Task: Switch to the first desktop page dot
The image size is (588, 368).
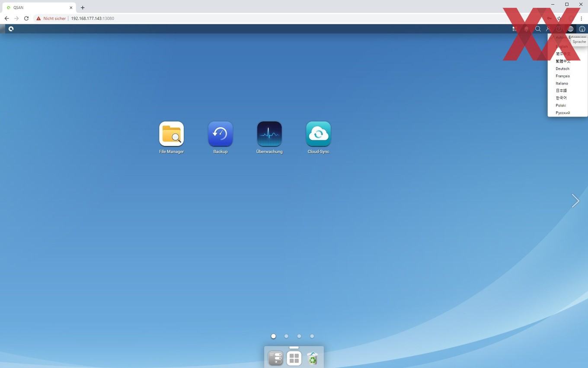Action: tap(273, 336)
